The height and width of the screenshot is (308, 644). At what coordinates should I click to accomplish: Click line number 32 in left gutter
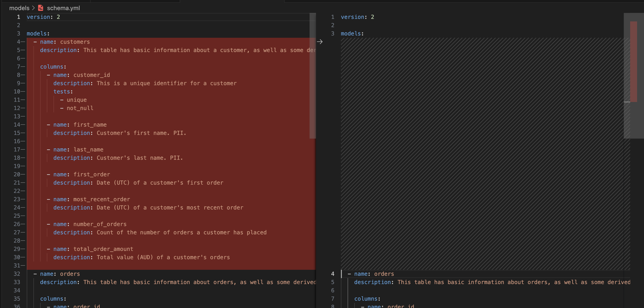(x=17, y=274)
